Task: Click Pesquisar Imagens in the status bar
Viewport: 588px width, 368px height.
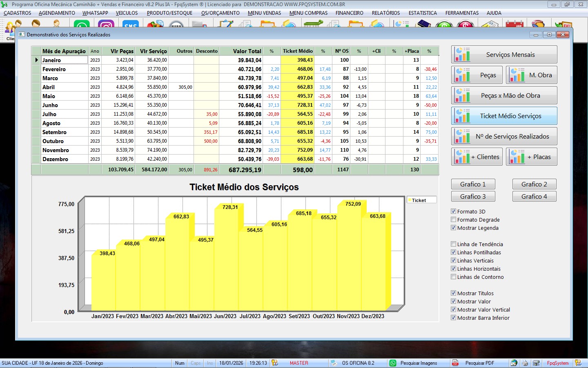Action: pyautogui.click(x=419, y=363)
